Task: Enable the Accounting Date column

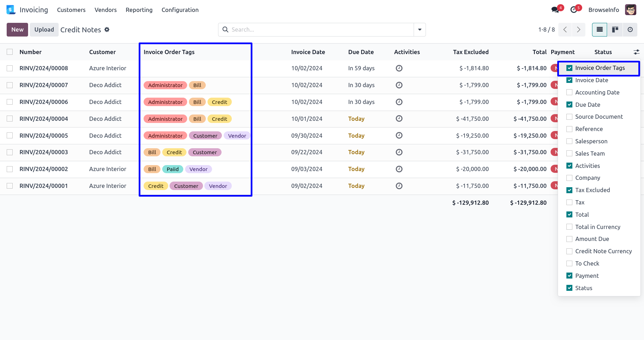Action: [569, 92]
